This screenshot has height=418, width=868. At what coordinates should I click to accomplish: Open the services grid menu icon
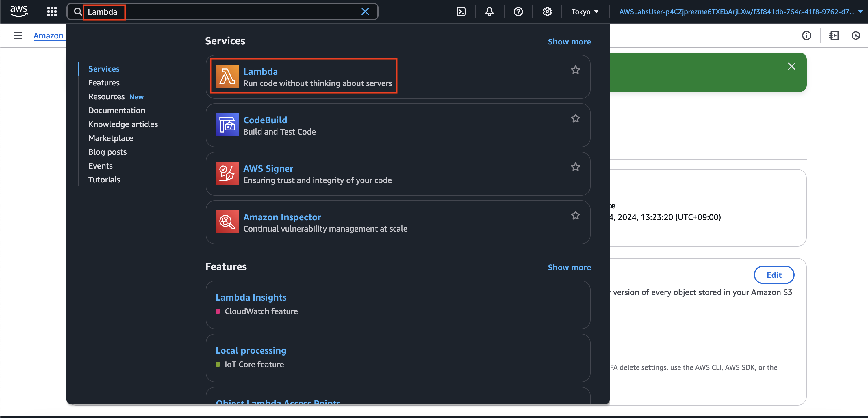pos(52,12)
